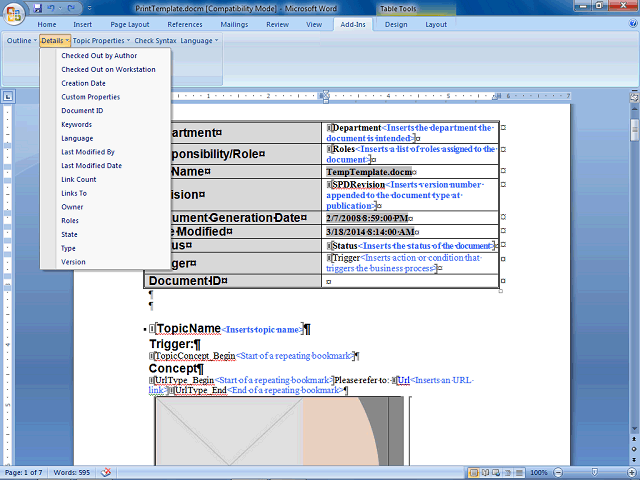The image size is (640, 480).
Task: Go to previous page using the scrollbar double arrow
Action: tap(634, 440)
